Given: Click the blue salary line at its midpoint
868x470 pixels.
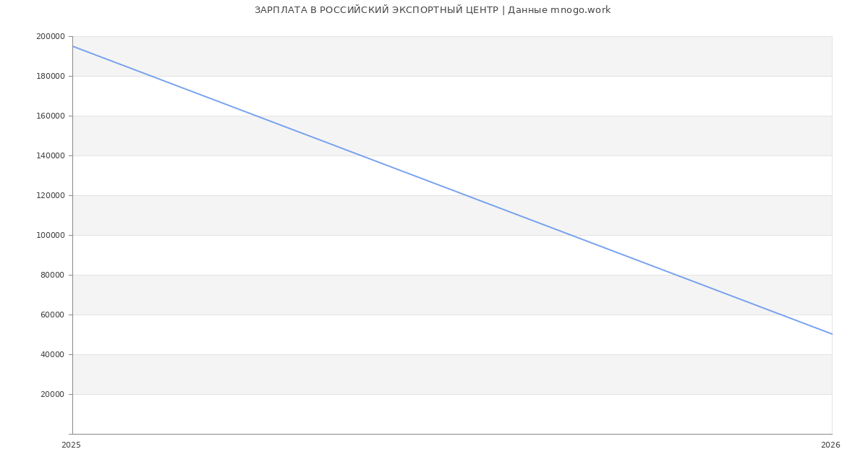Looking at the screenshot, I should (452, 190).
